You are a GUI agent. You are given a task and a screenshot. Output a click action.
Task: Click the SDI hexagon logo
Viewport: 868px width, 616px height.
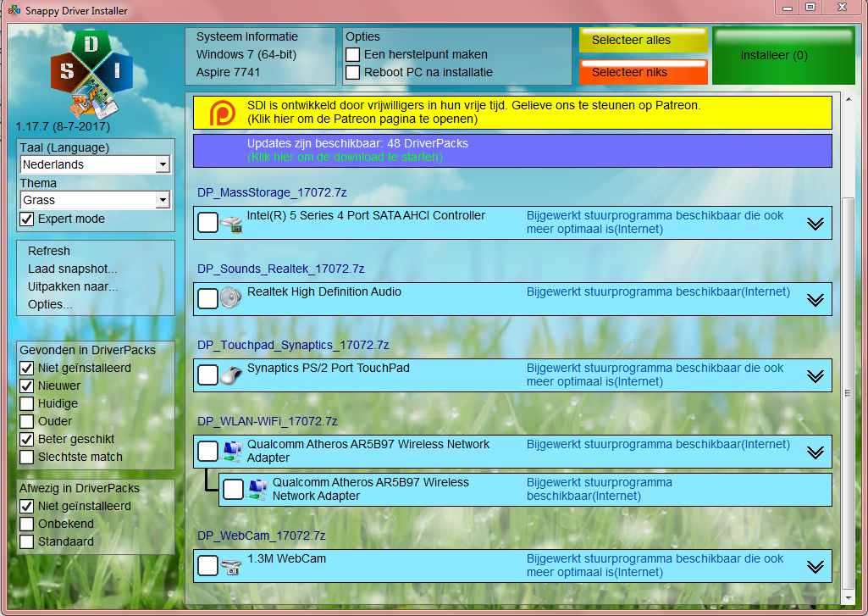tap(92, 75)
